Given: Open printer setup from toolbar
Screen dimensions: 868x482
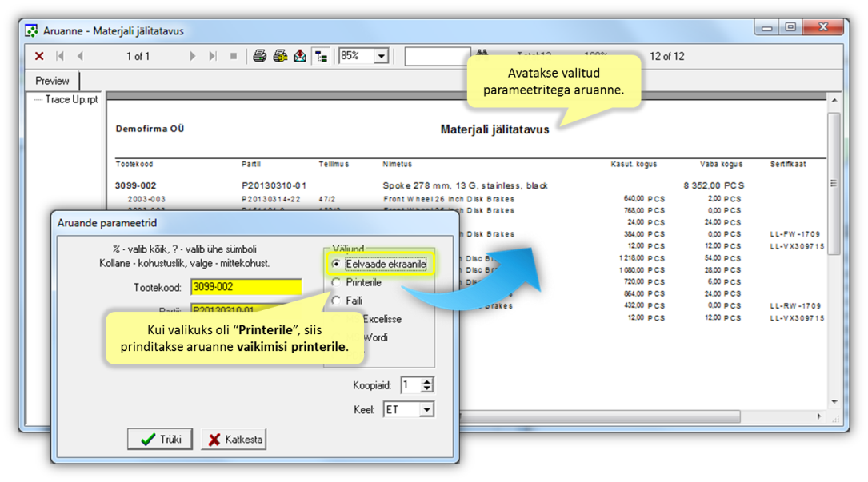Looking at the screenshot, I should 280,56.
